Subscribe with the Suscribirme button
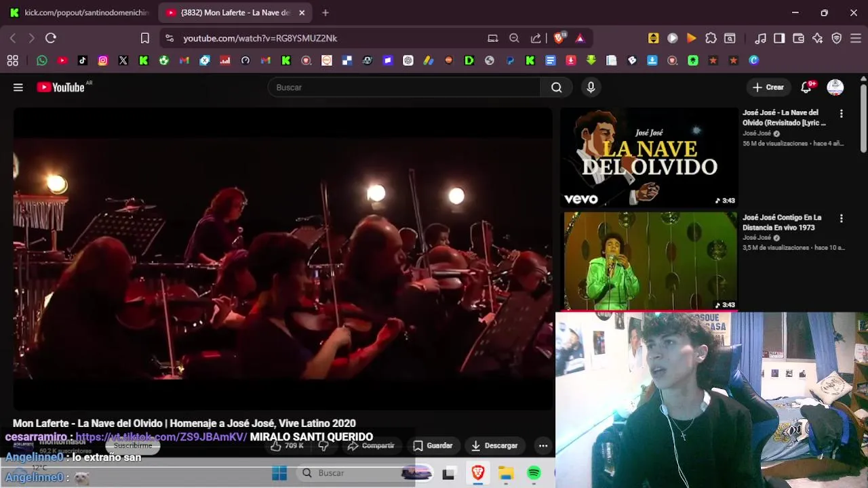The height and width of the screenshot is (488, 868). [133, 445]
